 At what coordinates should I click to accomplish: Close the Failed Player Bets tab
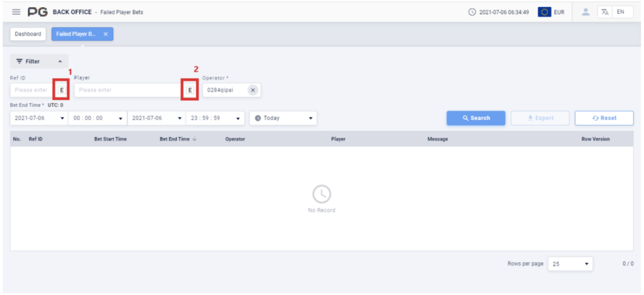(x=106, y=34)
